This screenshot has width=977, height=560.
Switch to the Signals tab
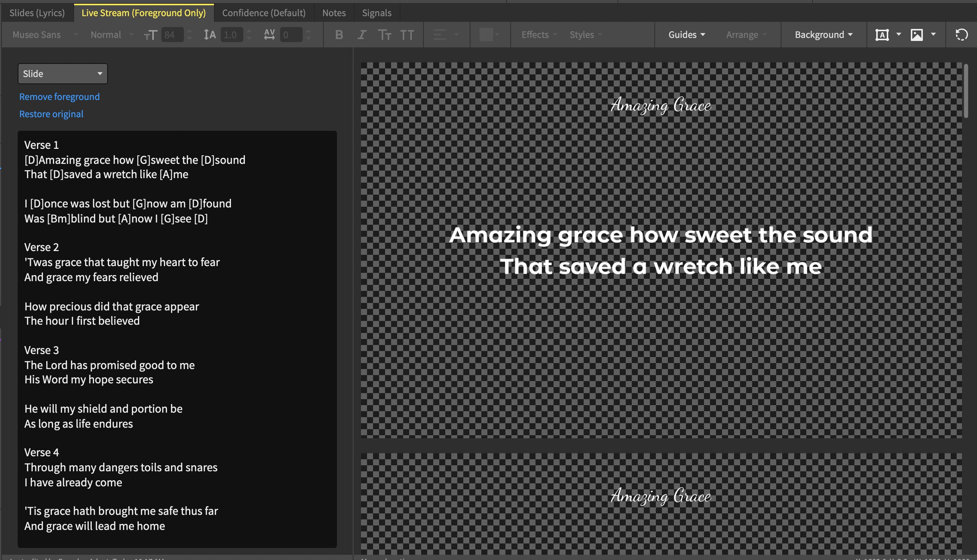[376, 13]
